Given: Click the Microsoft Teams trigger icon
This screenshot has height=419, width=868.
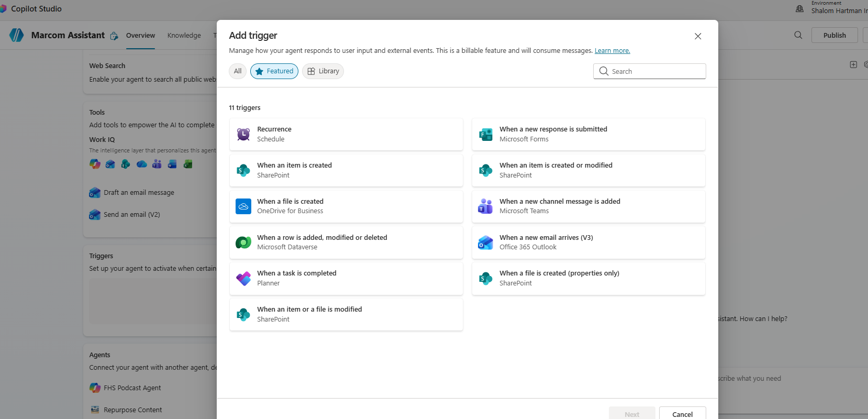Looking at the screenshot, I should pyautogui.click(x=486, y=206).
